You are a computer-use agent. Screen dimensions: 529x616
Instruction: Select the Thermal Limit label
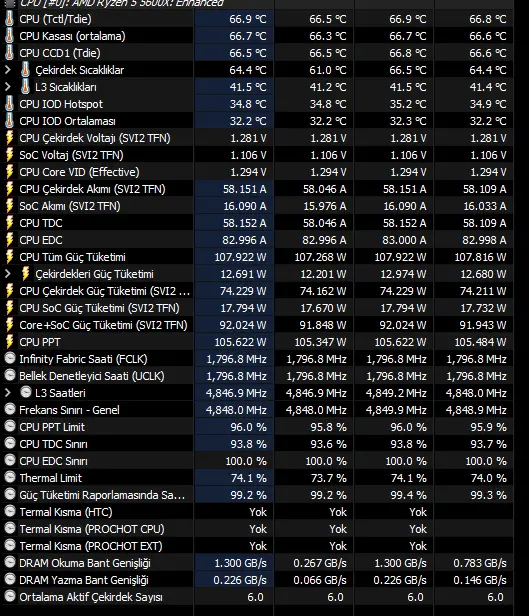click(x=51, y=478)
